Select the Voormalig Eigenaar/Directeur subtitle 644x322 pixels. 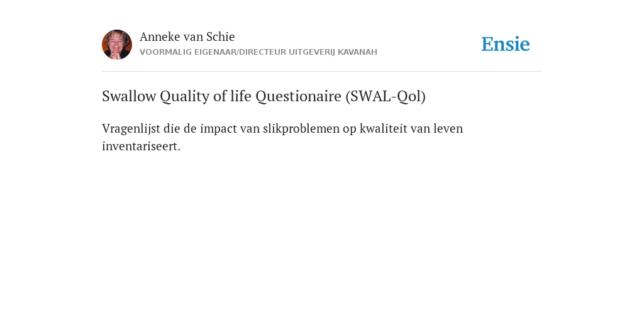click(x=258, y=52)
